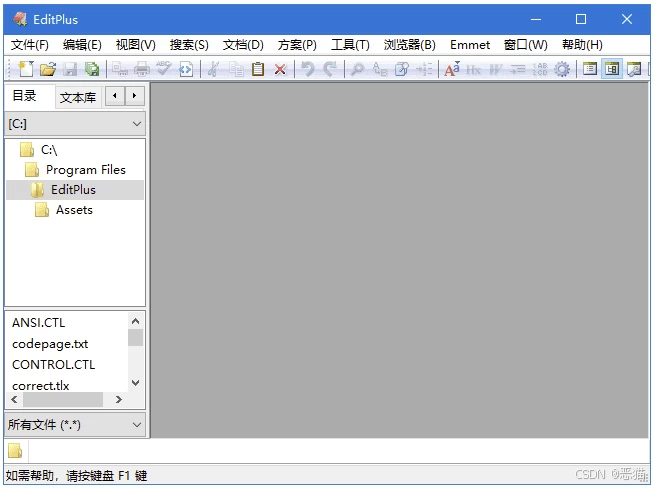The image size is (653, 488).
Task: Select CONTROL.CTL in file list
Action: coord(53,365)
